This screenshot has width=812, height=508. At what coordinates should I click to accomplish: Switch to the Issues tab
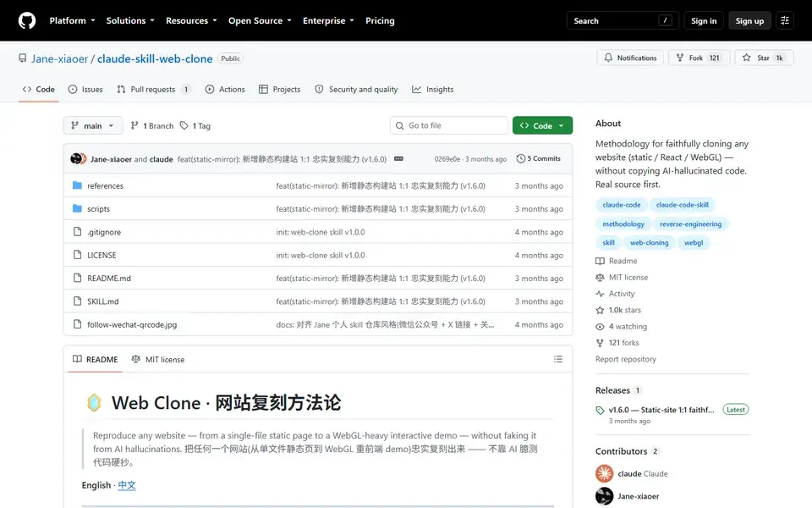[x=85, y=89]
